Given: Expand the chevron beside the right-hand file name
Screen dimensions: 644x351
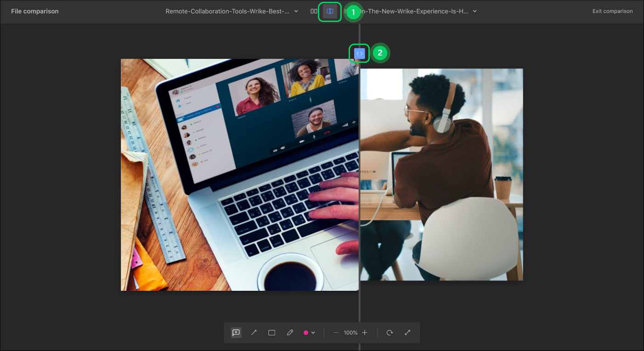Looking at the screenshot, I should [475, 11].
